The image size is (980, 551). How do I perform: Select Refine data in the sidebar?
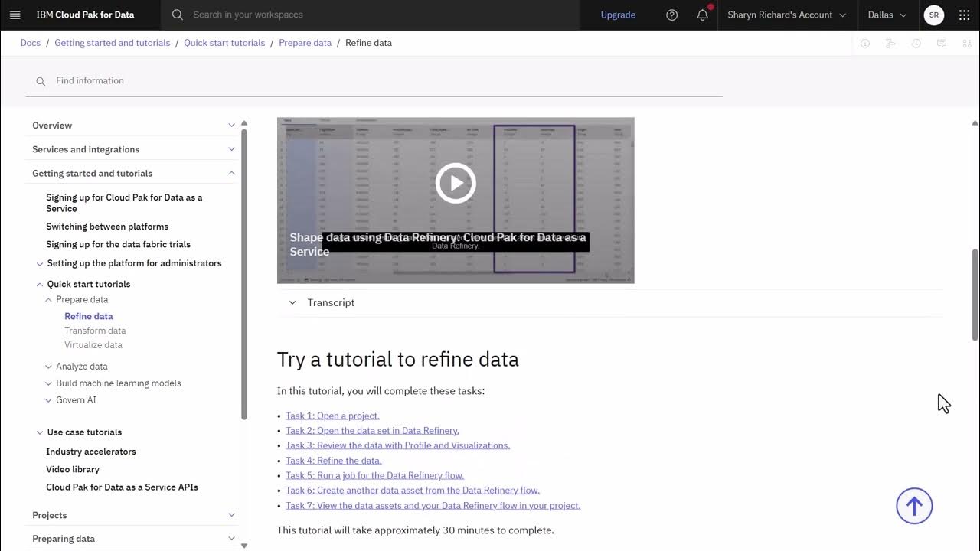point(89,316)
